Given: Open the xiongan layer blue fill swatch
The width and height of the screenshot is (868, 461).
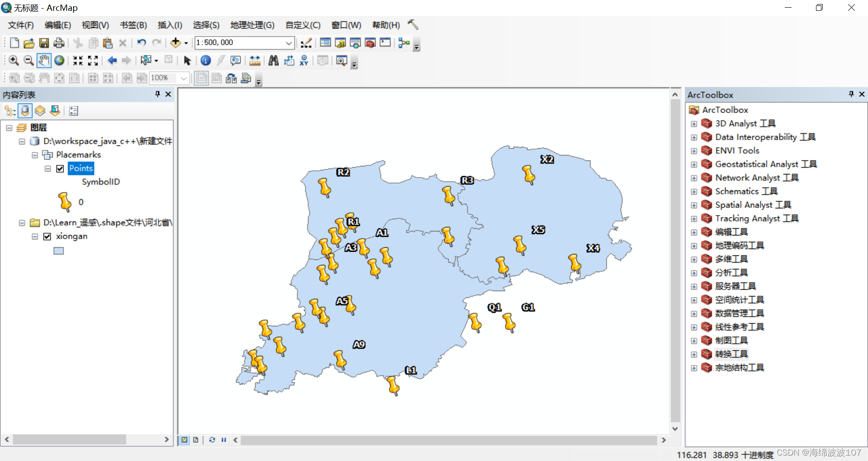Looking at the screenshot, I should click(59, 251).
